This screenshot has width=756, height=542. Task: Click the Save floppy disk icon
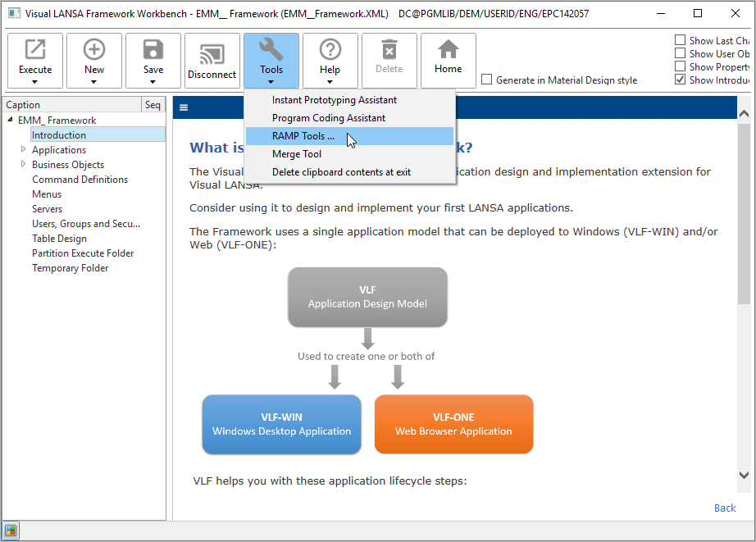click(153, 49)
